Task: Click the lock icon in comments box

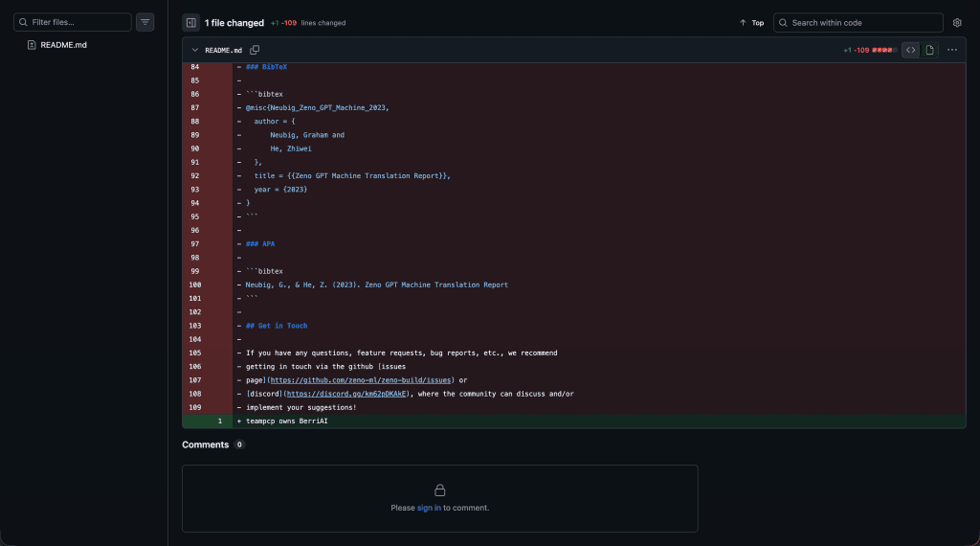Action: point(440,489)
